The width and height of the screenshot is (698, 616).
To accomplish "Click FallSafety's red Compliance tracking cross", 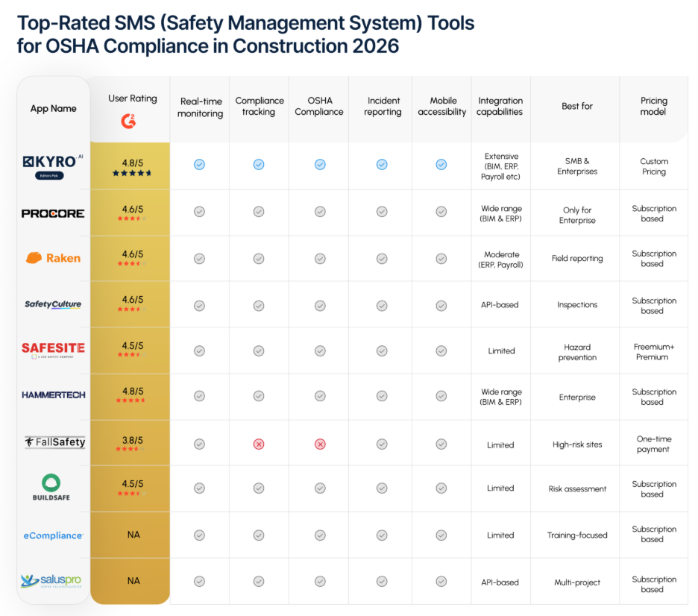I will tap(259, 444).
